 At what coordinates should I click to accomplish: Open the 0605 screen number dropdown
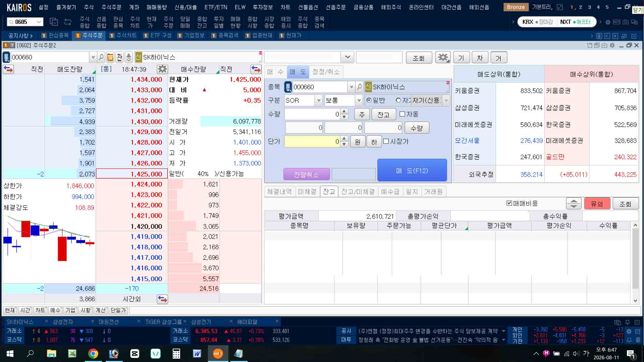39,22
